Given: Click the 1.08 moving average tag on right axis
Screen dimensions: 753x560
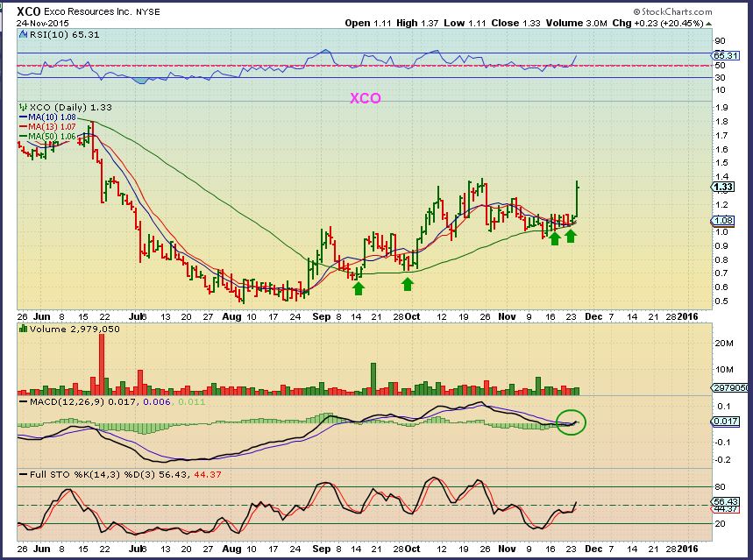Looking at the screenshot, I should point(724,221).
